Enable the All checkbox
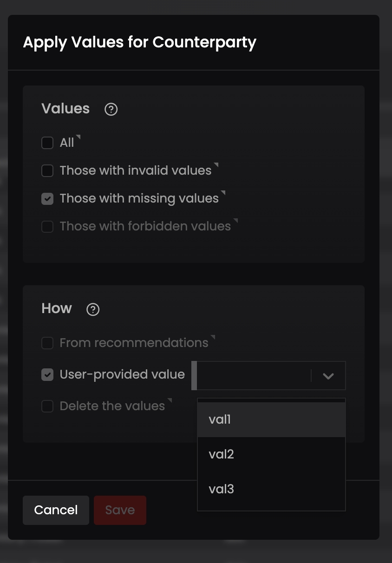The height and width of the screenshot is (563, 392). [x=47, y=143]
